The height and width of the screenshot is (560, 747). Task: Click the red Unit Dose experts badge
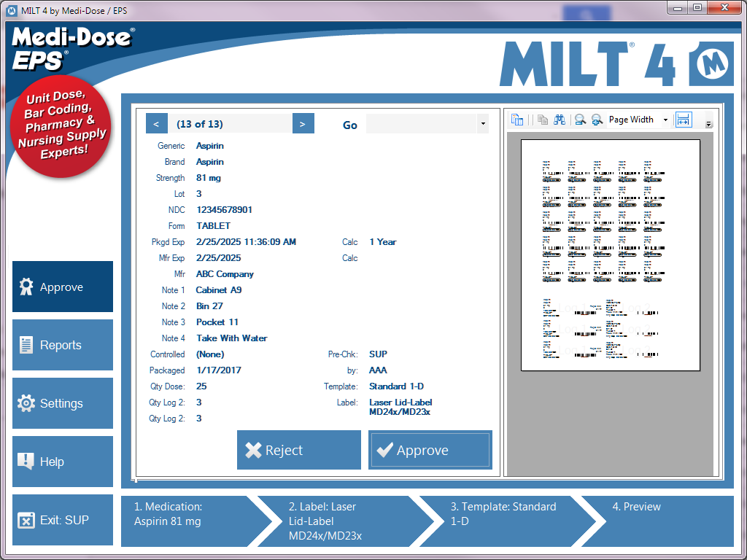(61, 125)
